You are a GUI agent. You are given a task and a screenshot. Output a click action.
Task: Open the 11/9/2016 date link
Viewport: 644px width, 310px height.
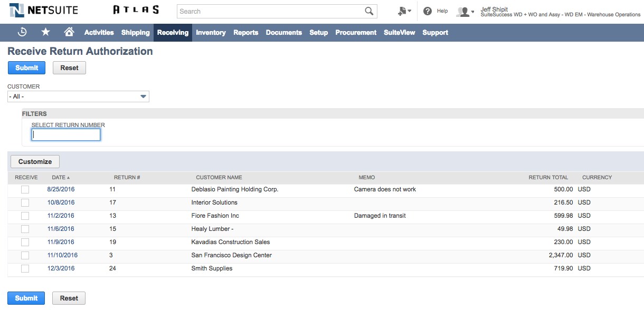click(61, 242)
